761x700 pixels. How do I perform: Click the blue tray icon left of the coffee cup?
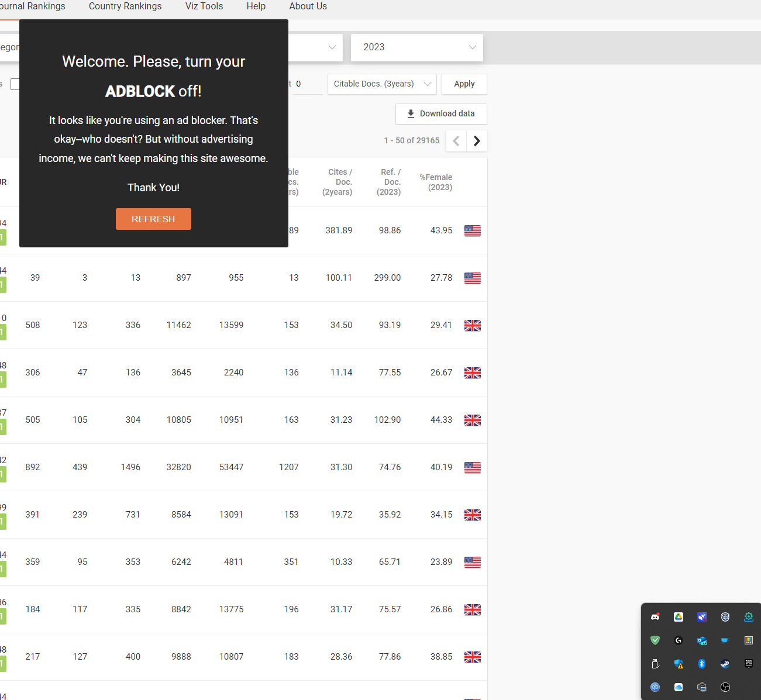[702, 640]
